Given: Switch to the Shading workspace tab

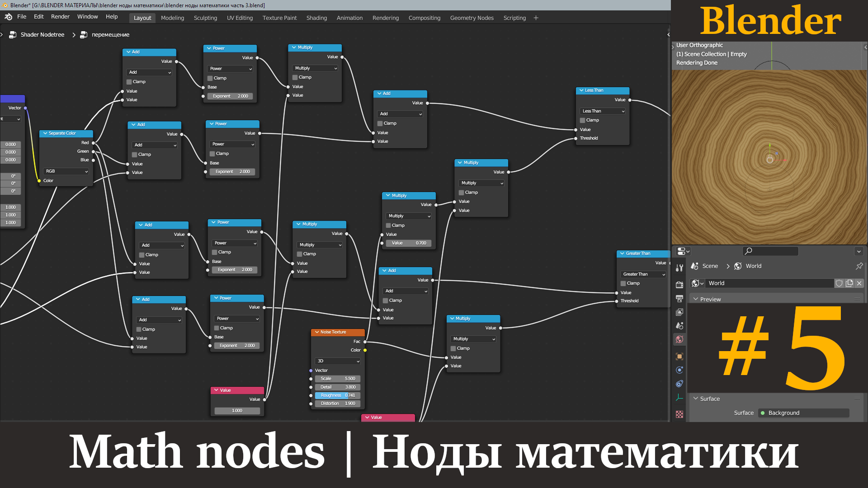Looking at the screenshot, I should (316, 18).
